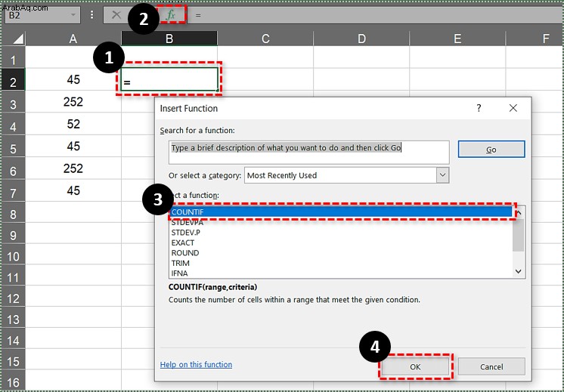This screenshot has height=392, width=564.
Task: Select TRIM in the function list
Action: 341,263
